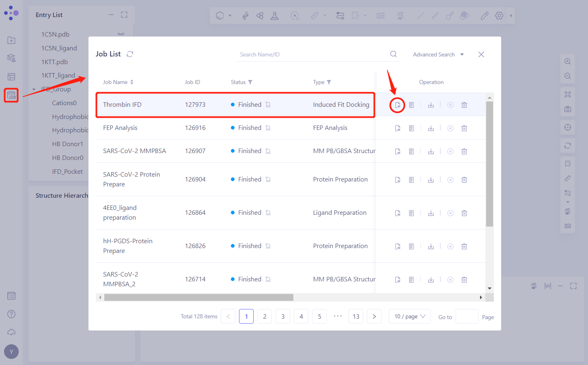Jump to page 13 of jobs
Screen dimensions: 588x365
click(356, 316)
